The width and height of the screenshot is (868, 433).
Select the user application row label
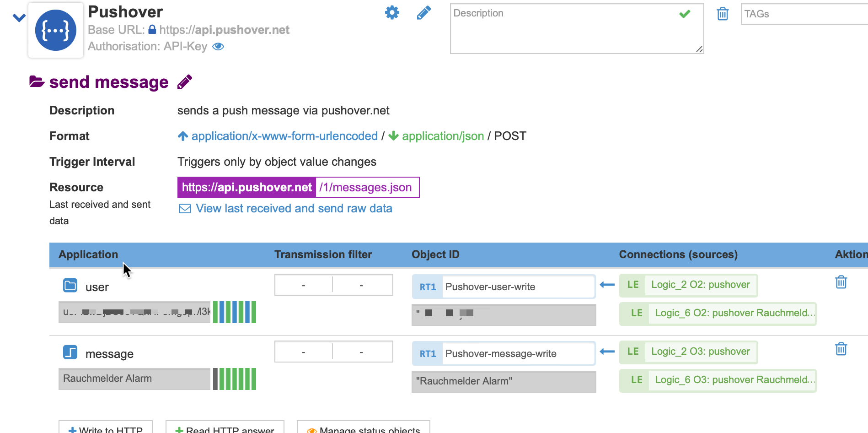coord(97,287)
